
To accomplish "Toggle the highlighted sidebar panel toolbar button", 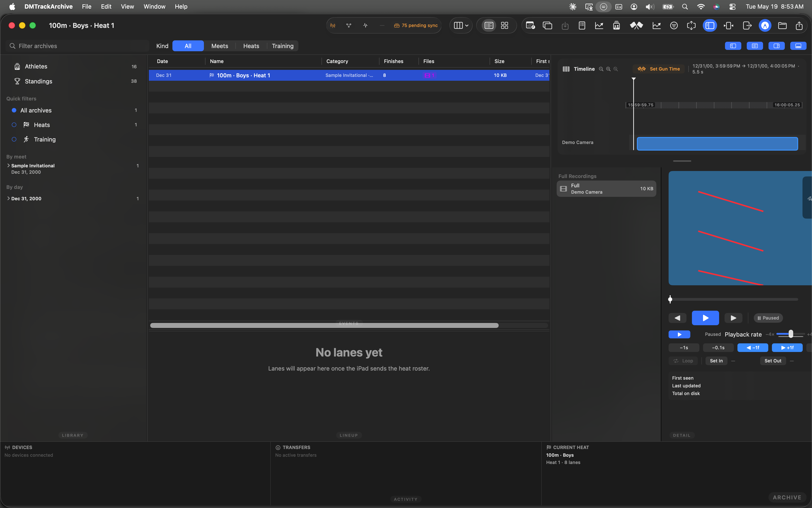I will pos(710,26).
